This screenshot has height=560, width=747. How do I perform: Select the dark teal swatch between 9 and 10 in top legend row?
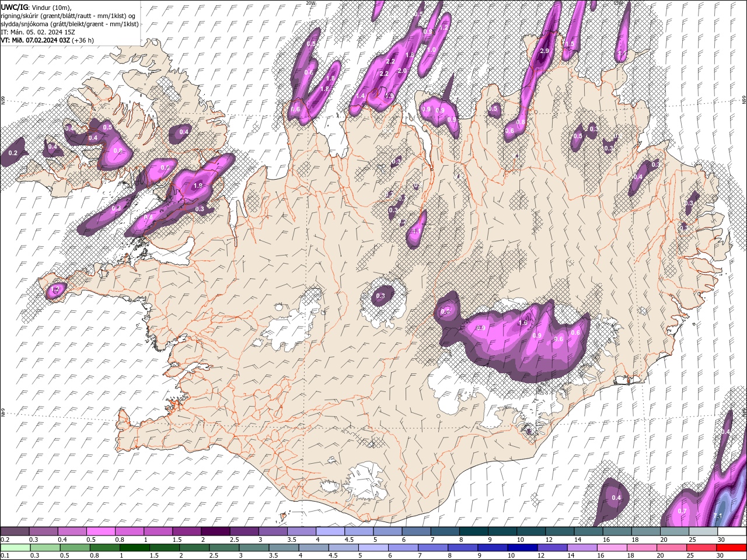click(503, 531)
